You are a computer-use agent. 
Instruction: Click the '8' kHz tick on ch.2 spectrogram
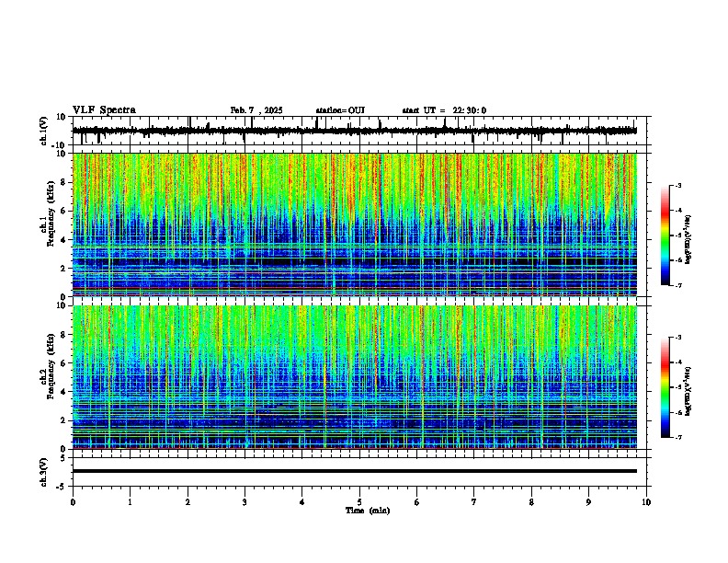point(64,335)
